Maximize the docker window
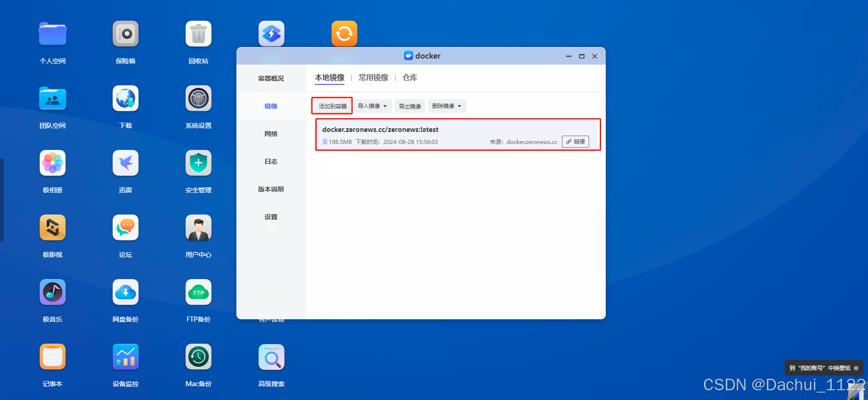Viewport: 868px width, 400px height. click(x=582, y=56)
